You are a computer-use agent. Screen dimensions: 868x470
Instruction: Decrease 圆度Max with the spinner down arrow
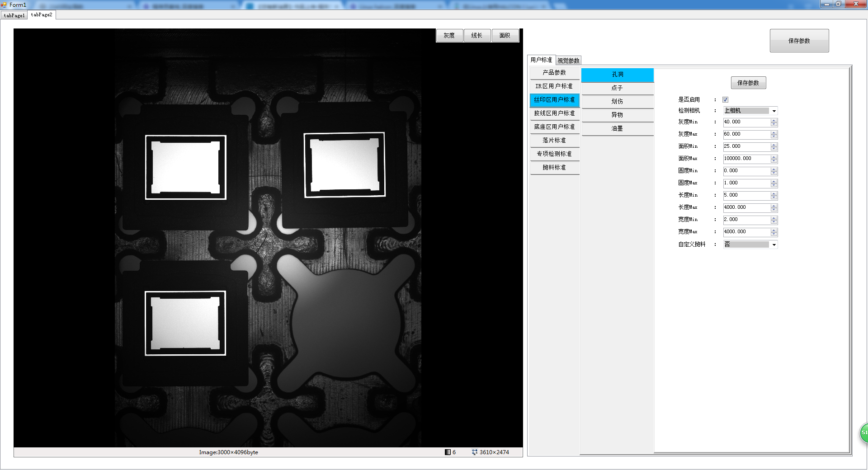pyautogui.click(x=774, y=185)
